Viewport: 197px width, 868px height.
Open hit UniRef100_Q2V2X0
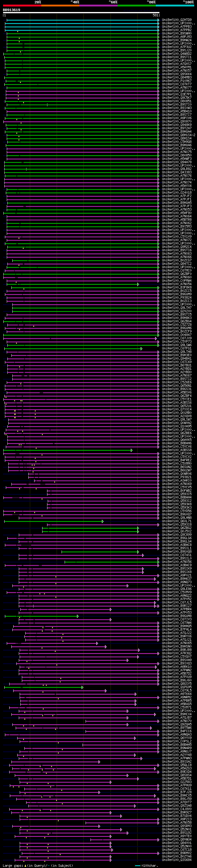(x=177, y=311)
